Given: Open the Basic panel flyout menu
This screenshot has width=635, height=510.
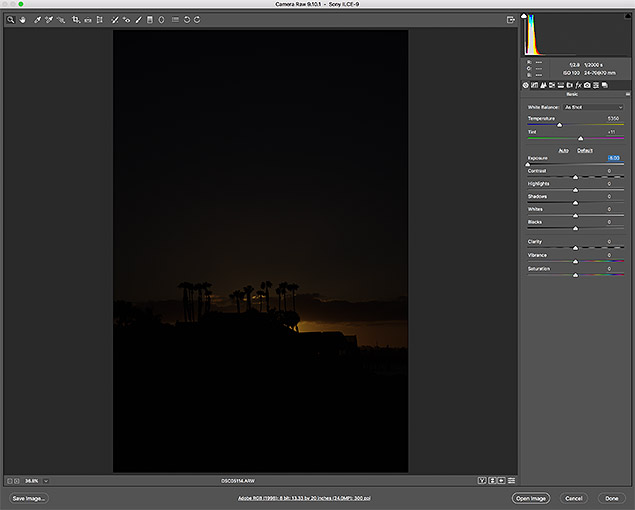Looking at the screenshot, I should (x=626, y=95).
